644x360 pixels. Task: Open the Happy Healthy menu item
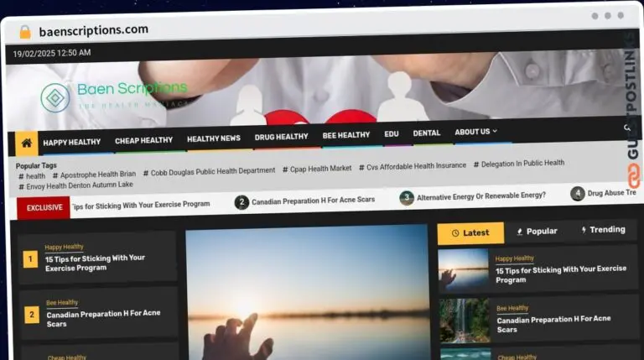click(x=72, y=142)
